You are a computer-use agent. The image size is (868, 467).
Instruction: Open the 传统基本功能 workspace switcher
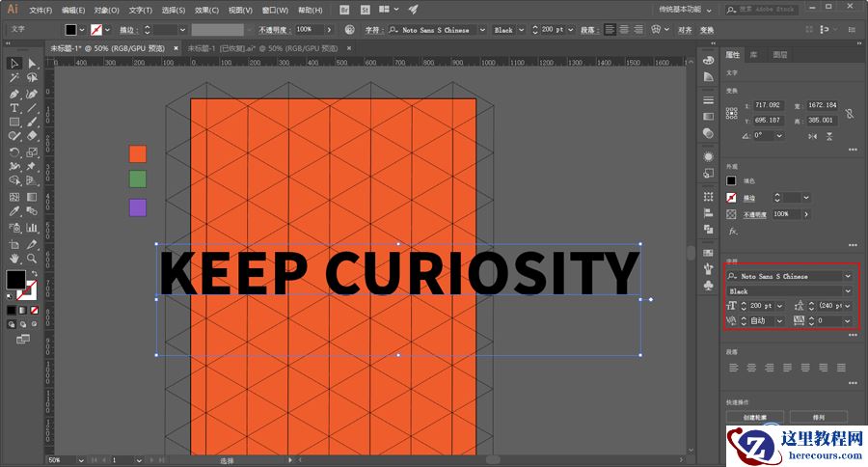(685, 10)
